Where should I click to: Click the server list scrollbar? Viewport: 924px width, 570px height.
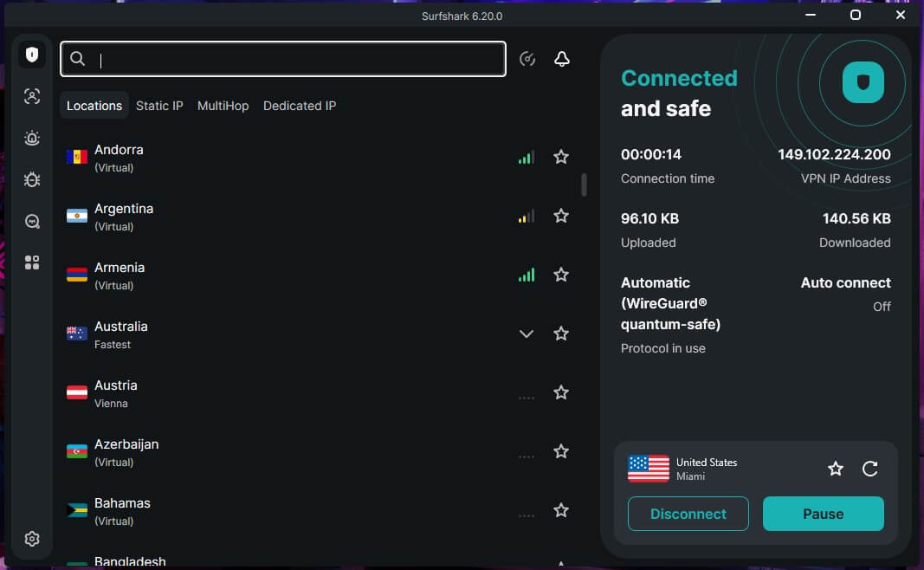[584, 185]
